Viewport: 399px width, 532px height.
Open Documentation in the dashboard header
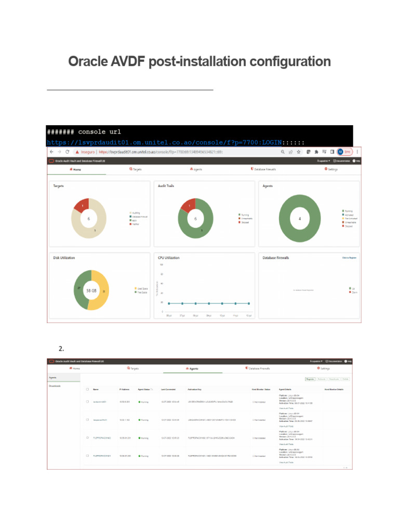[342, 161]
